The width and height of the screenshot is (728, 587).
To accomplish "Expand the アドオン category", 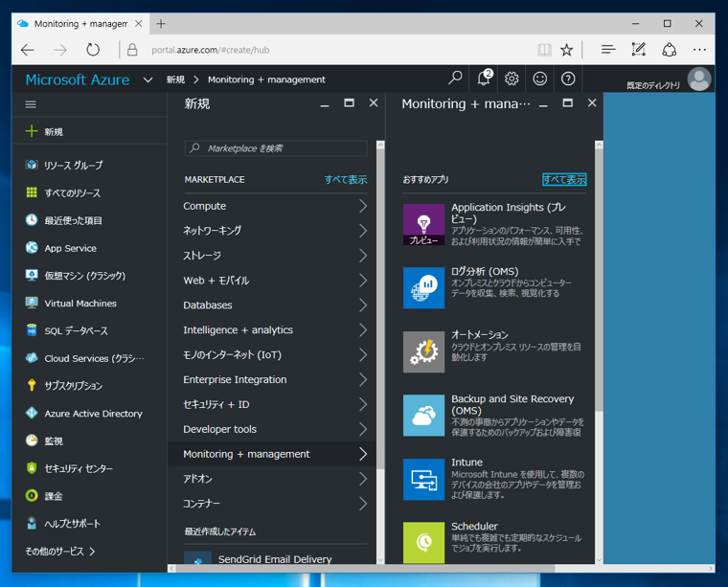I will [275, 479].
